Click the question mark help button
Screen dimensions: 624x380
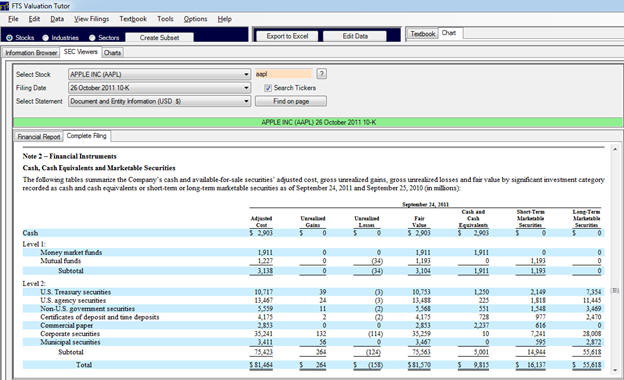click(x=322, y=74)
